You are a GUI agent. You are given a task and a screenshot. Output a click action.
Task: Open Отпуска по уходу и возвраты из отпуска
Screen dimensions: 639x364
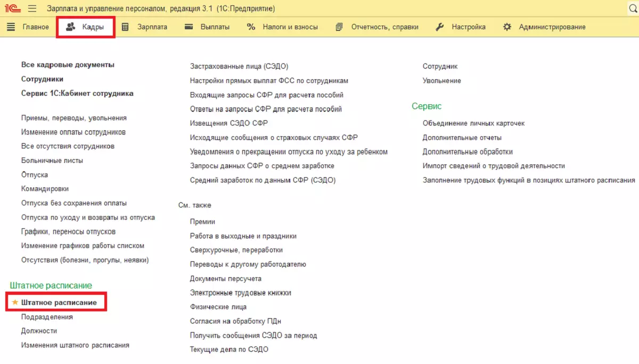88,217
